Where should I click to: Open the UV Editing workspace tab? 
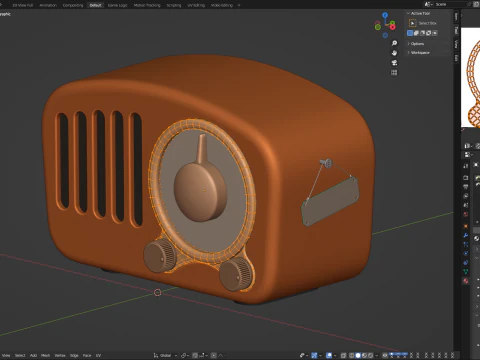tap(196, 5)
